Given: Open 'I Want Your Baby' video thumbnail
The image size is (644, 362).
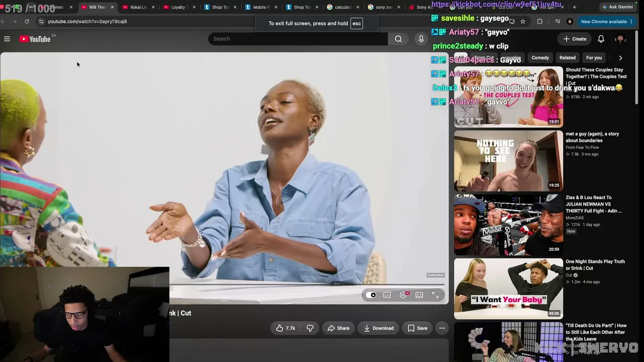Looking at the screenshot, I should point(508,289).
